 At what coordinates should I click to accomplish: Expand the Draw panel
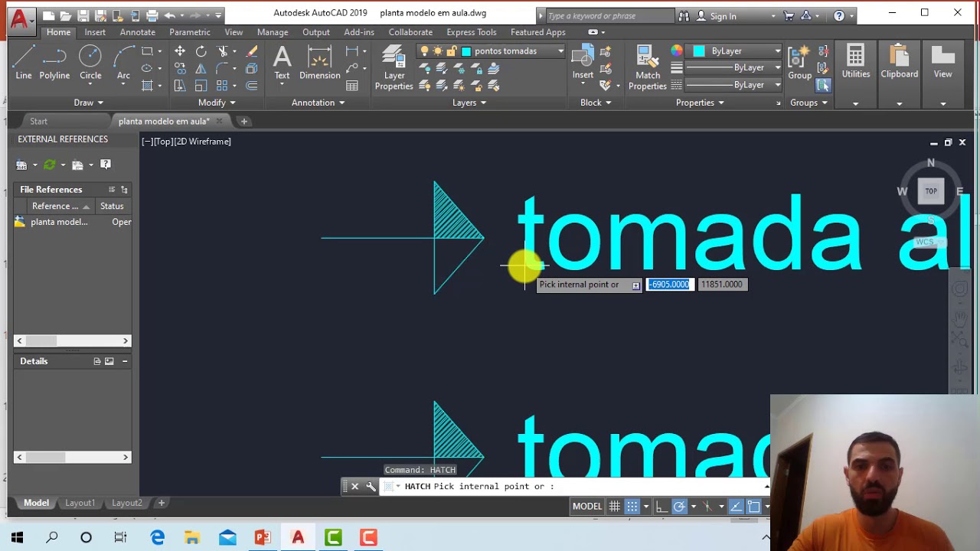click(88, 103)
